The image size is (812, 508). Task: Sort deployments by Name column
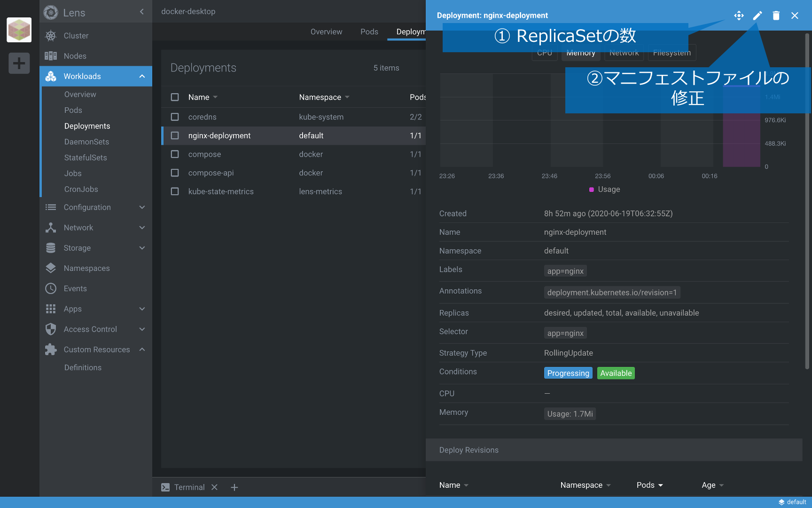203,97
